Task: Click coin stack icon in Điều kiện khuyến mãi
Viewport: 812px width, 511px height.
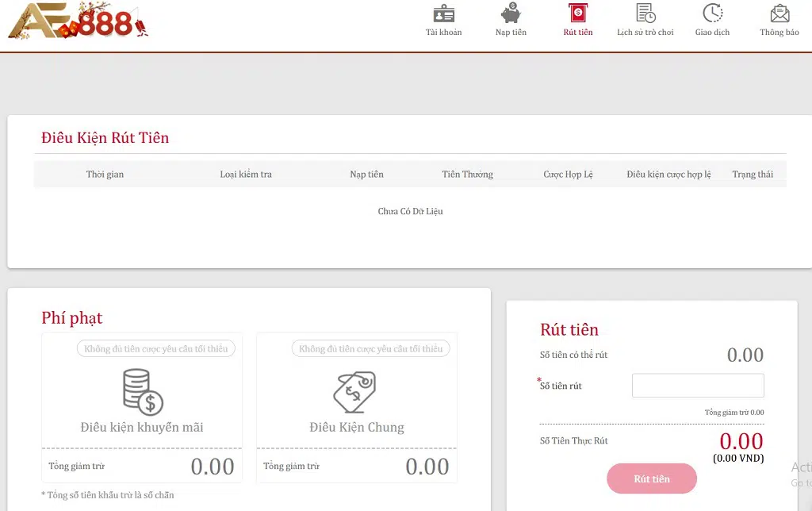Action: pos(142,391)
